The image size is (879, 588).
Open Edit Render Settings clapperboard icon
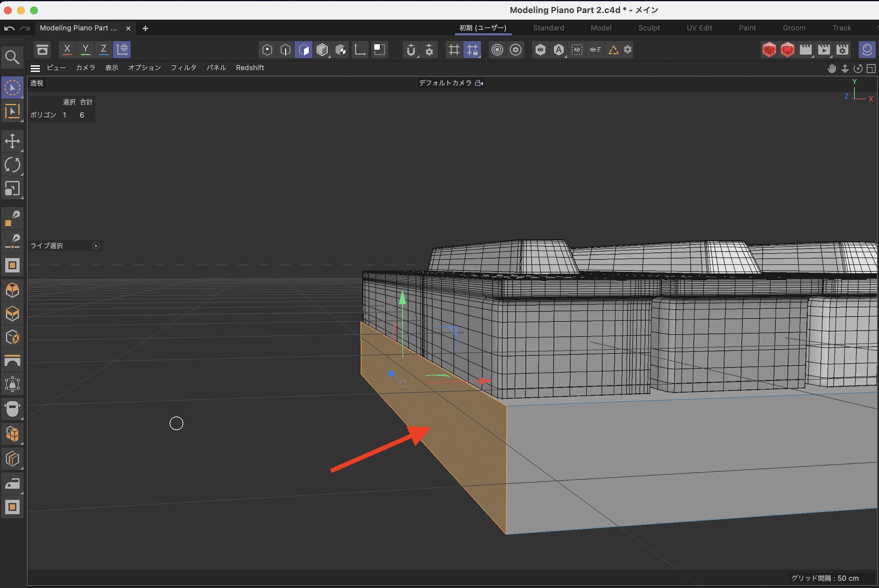842,50
